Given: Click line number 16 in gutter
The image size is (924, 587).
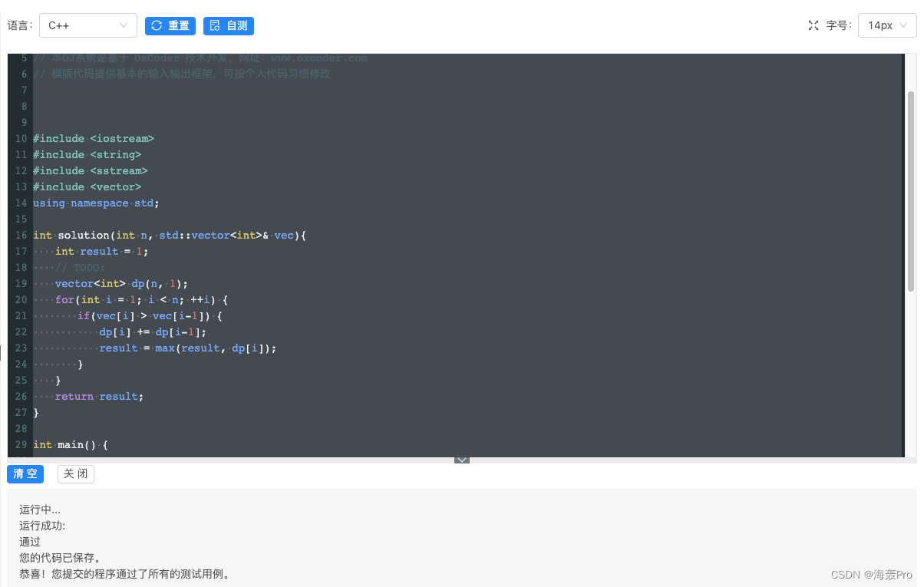Looking at the screenshot, I should coord(21,236).
